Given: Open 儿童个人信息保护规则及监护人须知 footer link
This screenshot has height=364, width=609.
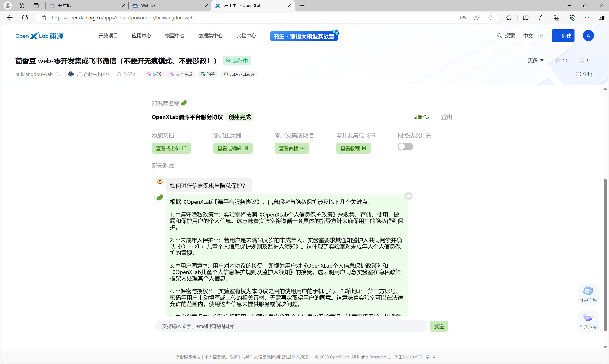Looking at the screenshot, I should pyautogui.click(x=275, y=357).
